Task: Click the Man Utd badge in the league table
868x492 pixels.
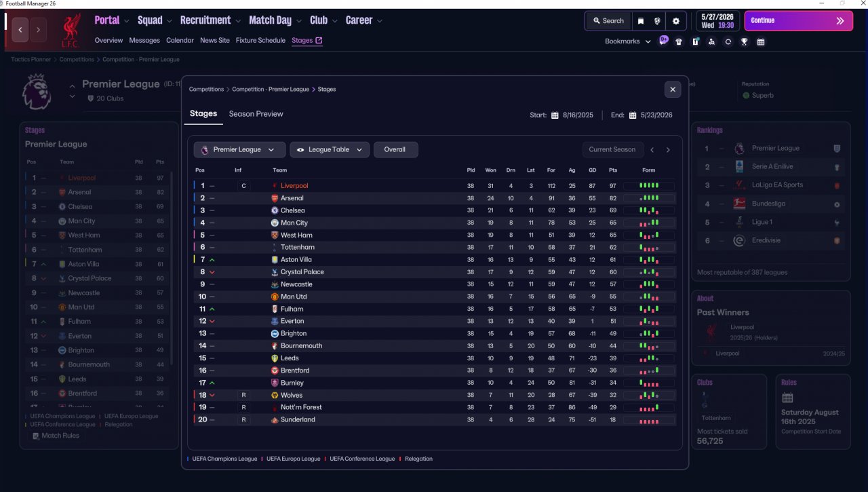Action: pos(275,297)
